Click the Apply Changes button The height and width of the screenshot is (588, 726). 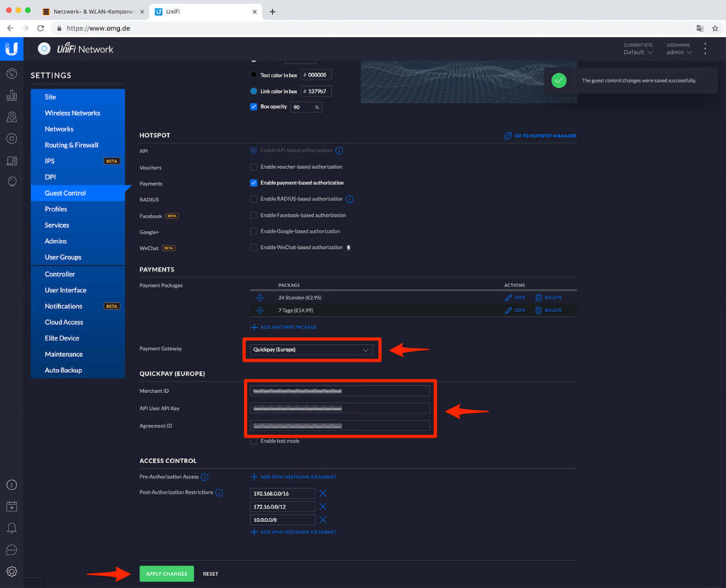point(167,574)
